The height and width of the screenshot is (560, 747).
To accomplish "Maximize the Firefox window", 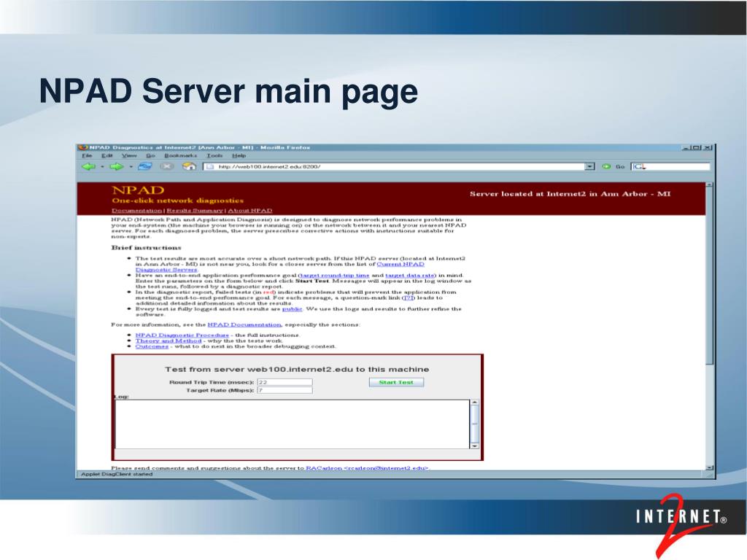I will click(697, 147).
